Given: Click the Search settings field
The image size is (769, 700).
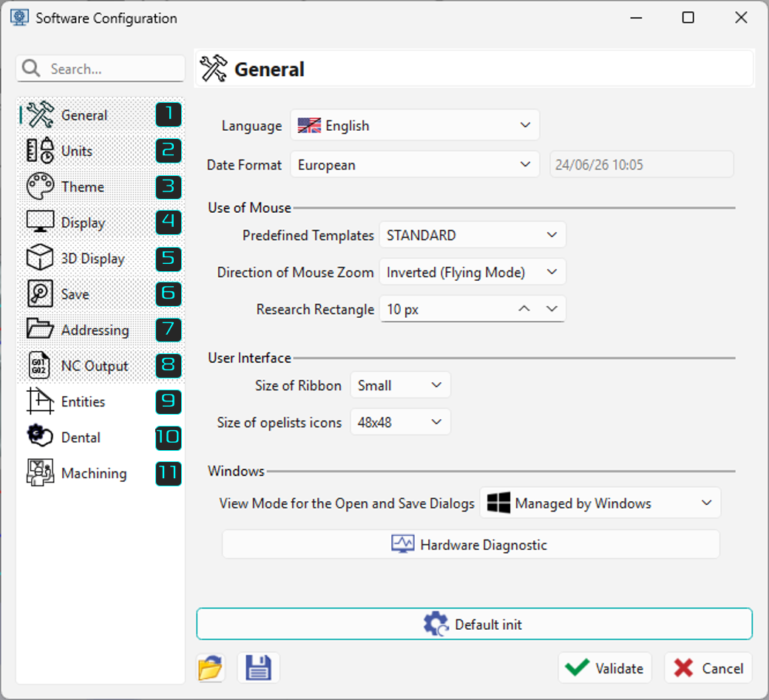Looking at the screenshot, I should 101,69.
